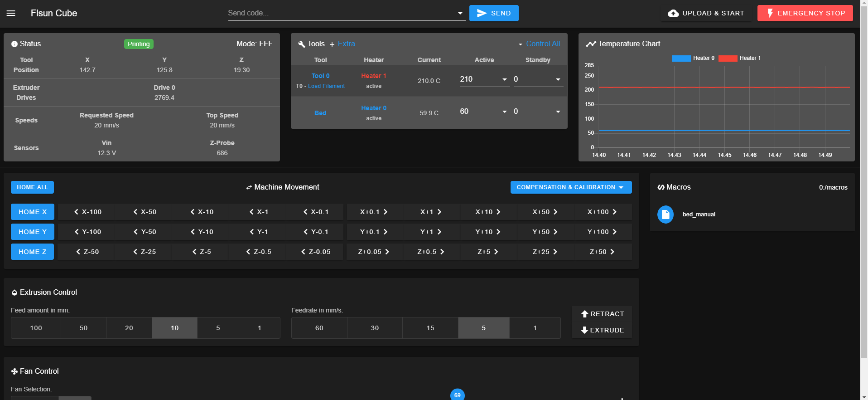This screenshot has height=400, width=868.
Task: Move Z axis by -0.05
Action: 316,252
